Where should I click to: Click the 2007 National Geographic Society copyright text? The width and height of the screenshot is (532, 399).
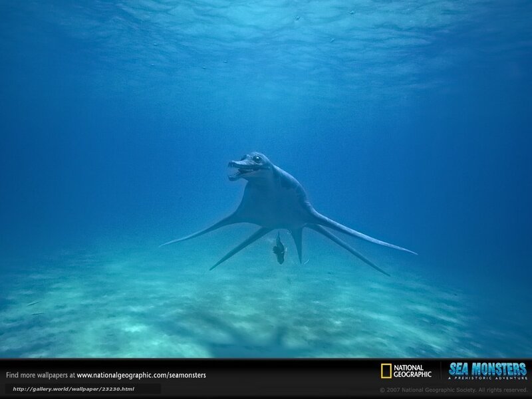[453, 390]
